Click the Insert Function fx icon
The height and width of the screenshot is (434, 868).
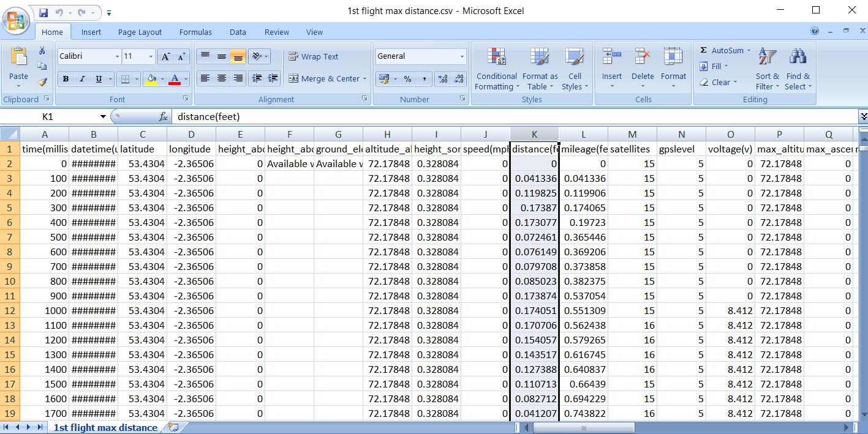click(163, 116)
